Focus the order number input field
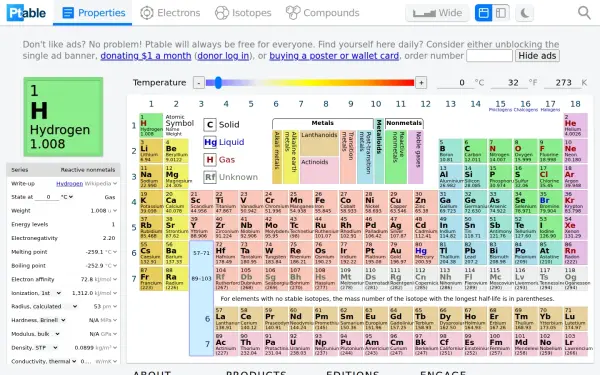Image resolution: width=600 pixels, height=375 pixels. tap(489, 56)
